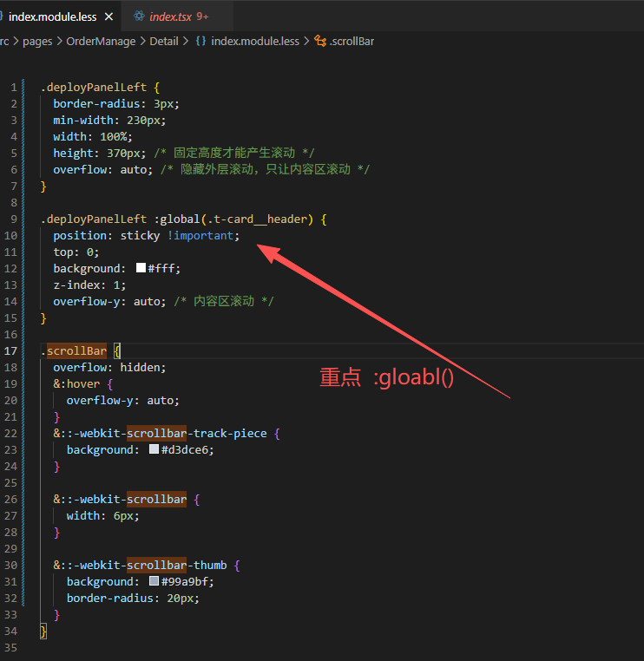Close the index.module.less tab
The image size is (644, 661).
click(108, 16)
